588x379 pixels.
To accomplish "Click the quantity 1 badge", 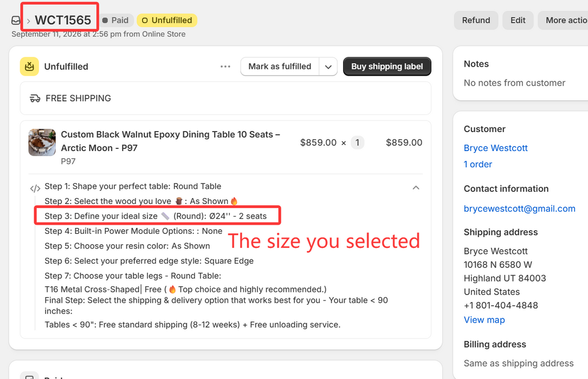I will 357,143.
